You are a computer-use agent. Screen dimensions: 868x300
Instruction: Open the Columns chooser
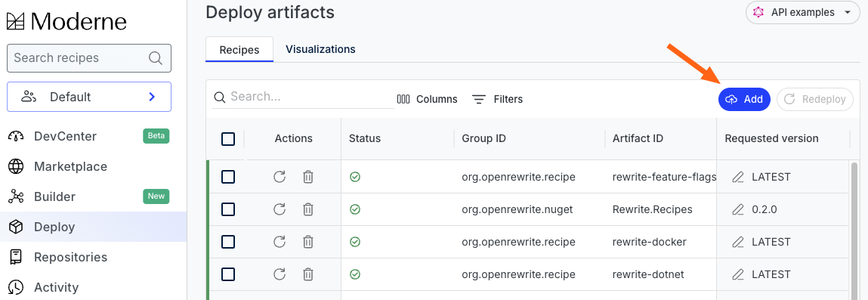428,100
